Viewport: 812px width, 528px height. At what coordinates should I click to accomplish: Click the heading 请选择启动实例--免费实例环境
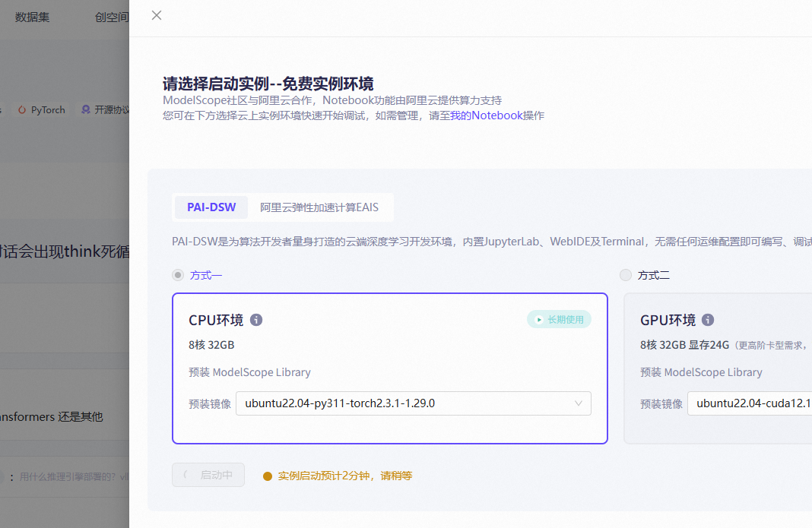pos(268,84)
